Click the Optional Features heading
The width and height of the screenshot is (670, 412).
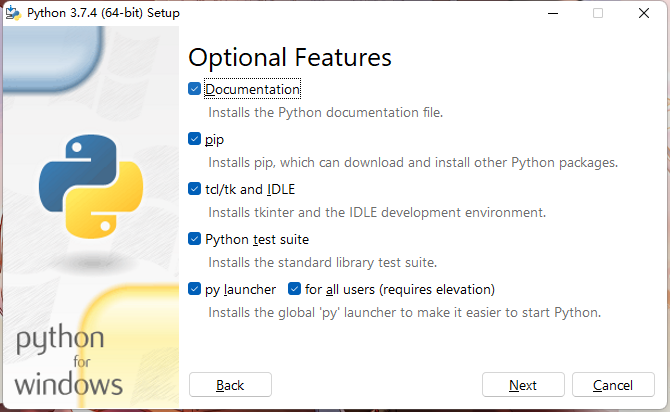(290, 57)
